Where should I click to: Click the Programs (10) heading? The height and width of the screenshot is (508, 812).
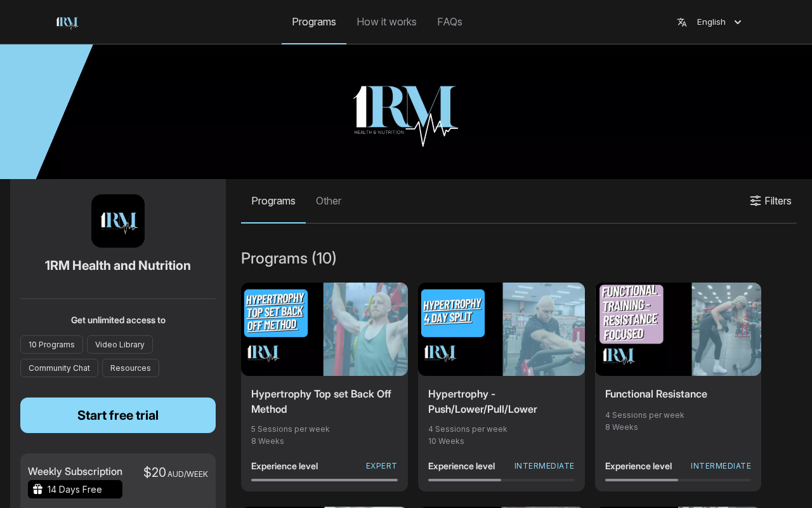pos(289,258)
